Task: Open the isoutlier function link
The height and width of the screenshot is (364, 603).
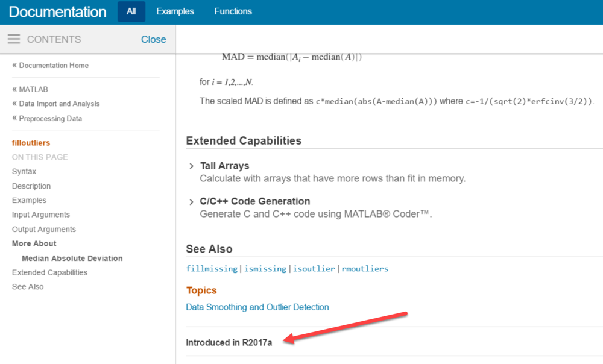Action: (314, 269)
